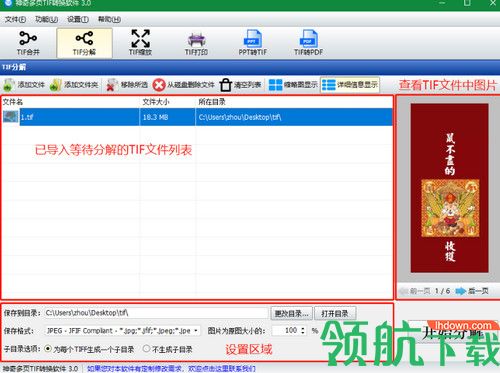Screen dimensions: 500x373
Task: Open the 文件(F) menu
Action: coord(15,19)
